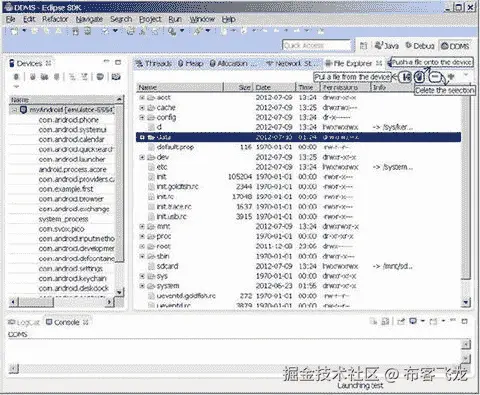This screenshot has width=480, height=395.
Task: Minimize the Devices panel
Action: [106, 62]
